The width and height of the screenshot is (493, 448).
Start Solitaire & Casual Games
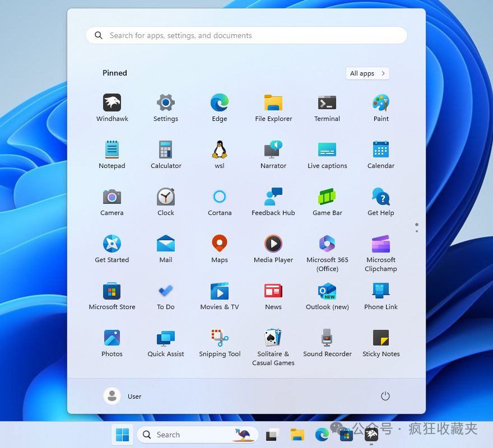[x=273, y=338]
